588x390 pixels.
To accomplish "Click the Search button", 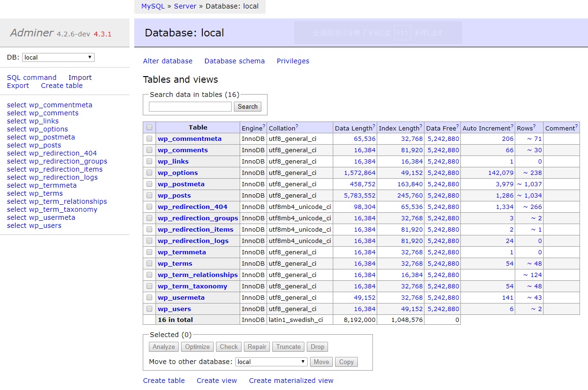I will (x=248, y=106).
